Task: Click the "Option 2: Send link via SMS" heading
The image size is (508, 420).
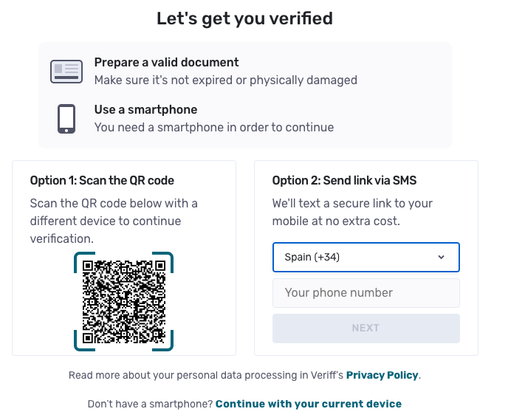Action: [345, 180]
